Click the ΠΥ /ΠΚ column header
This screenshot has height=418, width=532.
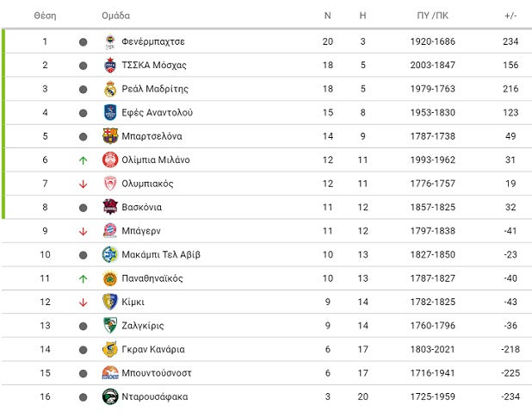click(x=433, y=16)
